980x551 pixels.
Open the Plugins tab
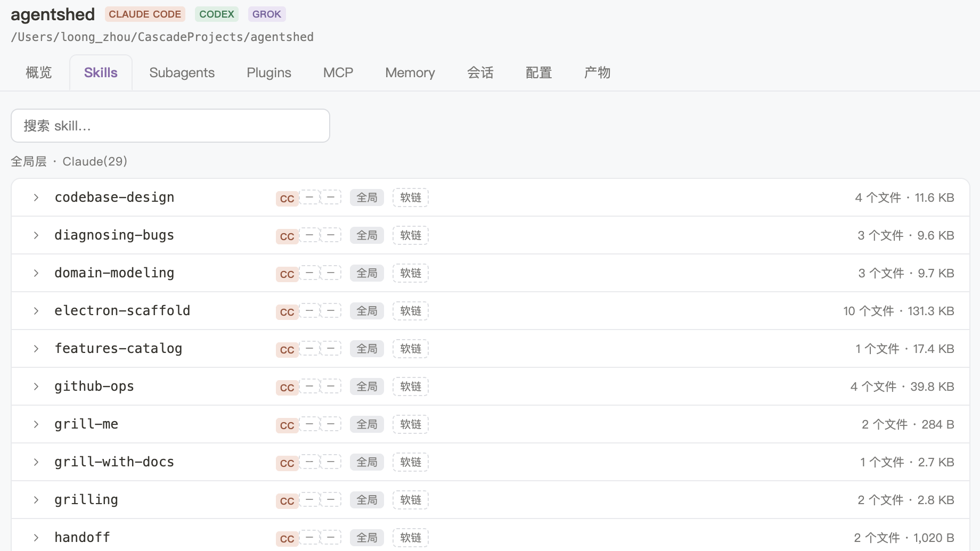coord(269,72)
